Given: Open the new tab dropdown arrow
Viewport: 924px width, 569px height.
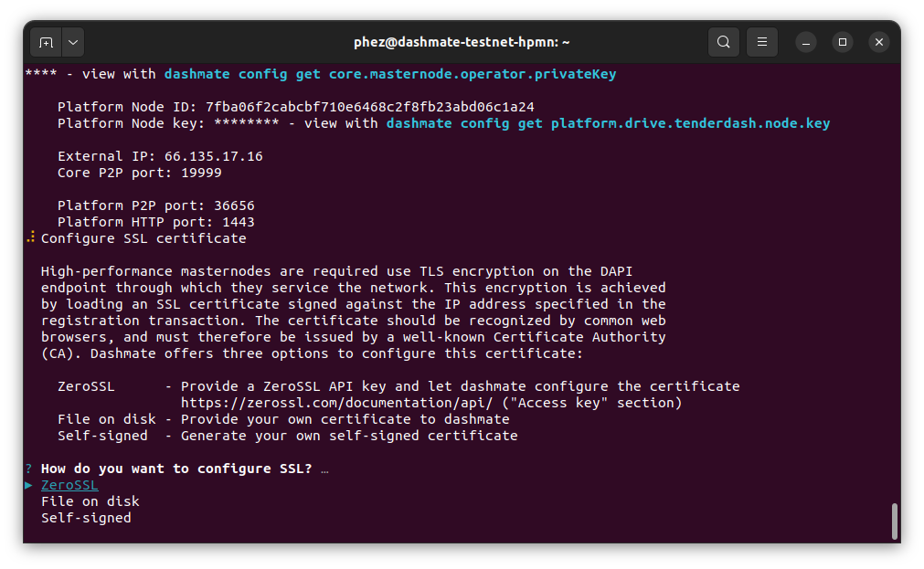Looking at the screenshot, I should pyautogui.click(x=72, y=42).
